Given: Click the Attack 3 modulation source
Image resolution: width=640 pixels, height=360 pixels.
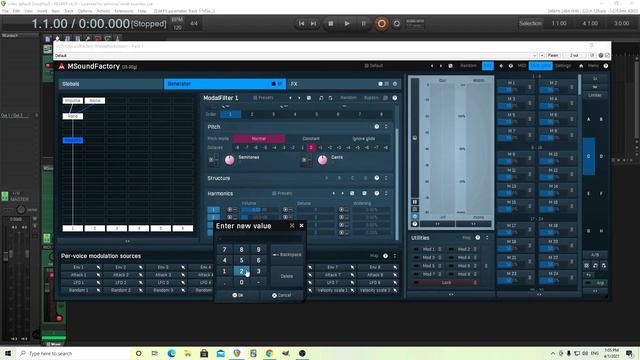Looking at the screenshot, I should (163, 275).
